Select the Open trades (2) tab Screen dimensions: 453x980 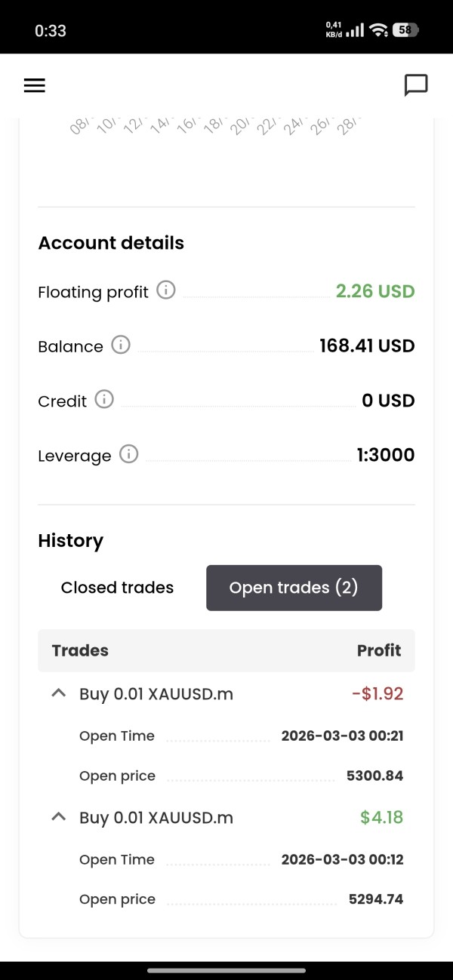click(294, 588)
